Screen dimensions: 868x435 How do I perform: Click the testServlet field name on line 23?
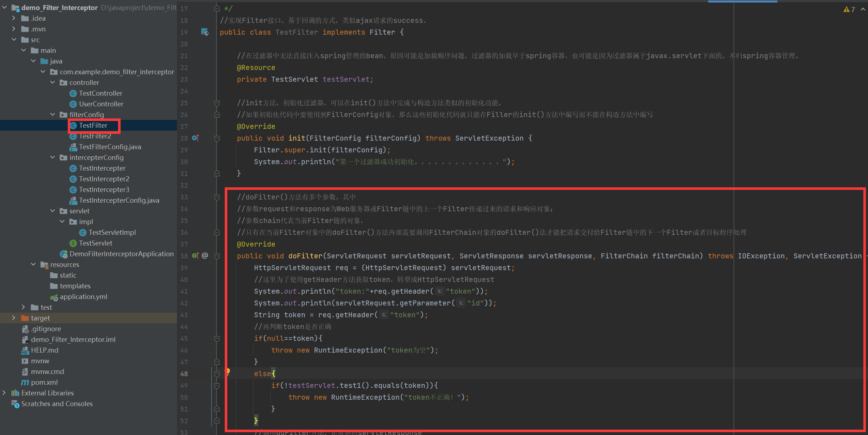coord(346,79)
